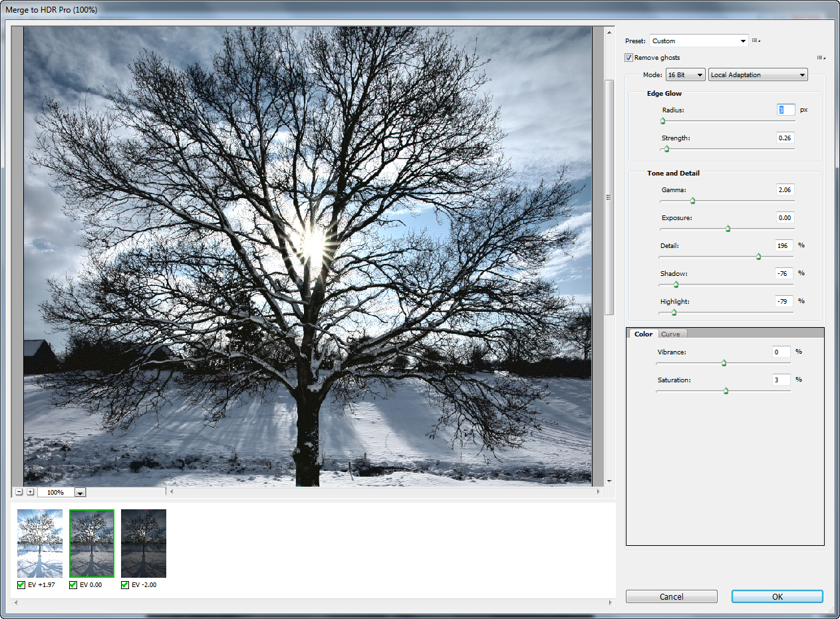Click the Cancel button

coord(671,596)
